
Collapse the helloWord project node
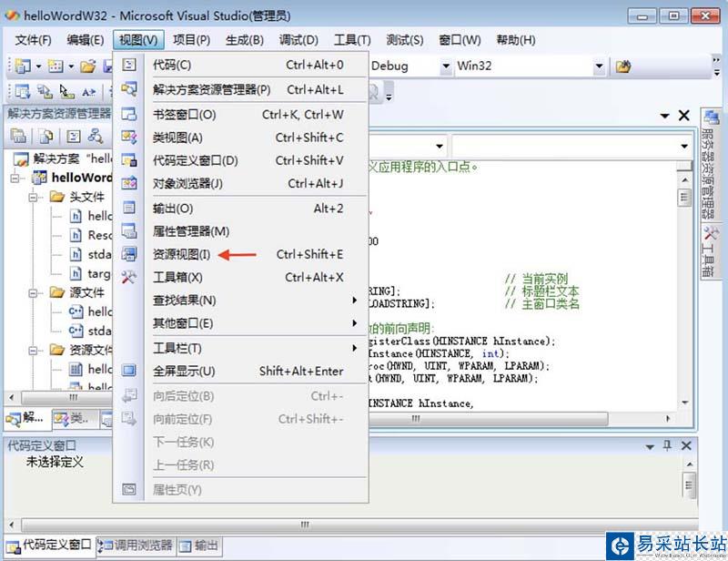point(15,178)
